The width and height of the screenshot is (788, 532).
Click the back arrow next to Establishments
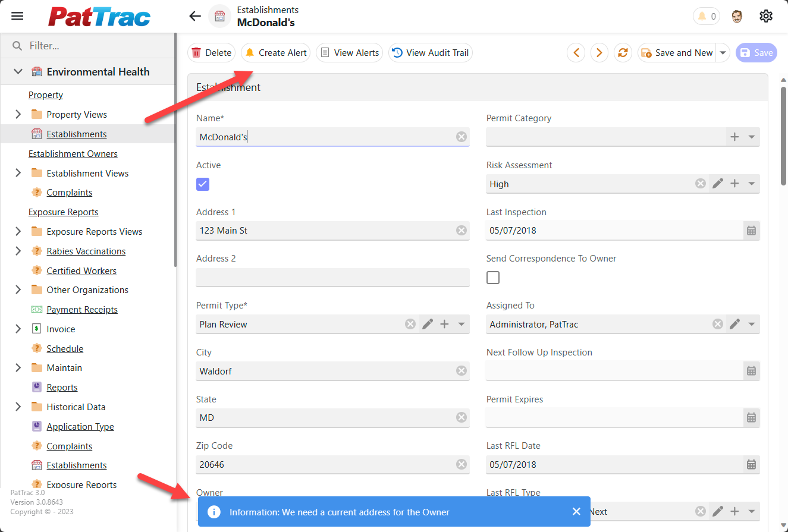click(195, 16)
